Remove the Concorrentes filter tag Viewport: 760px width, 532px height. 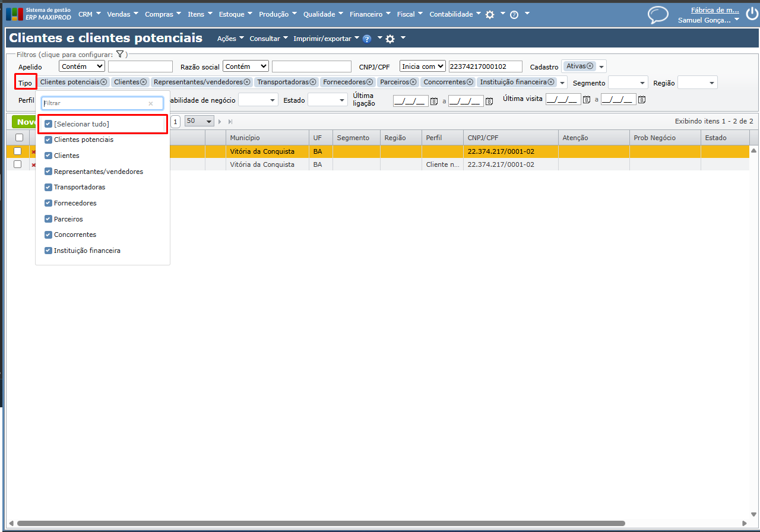point(470,82)
